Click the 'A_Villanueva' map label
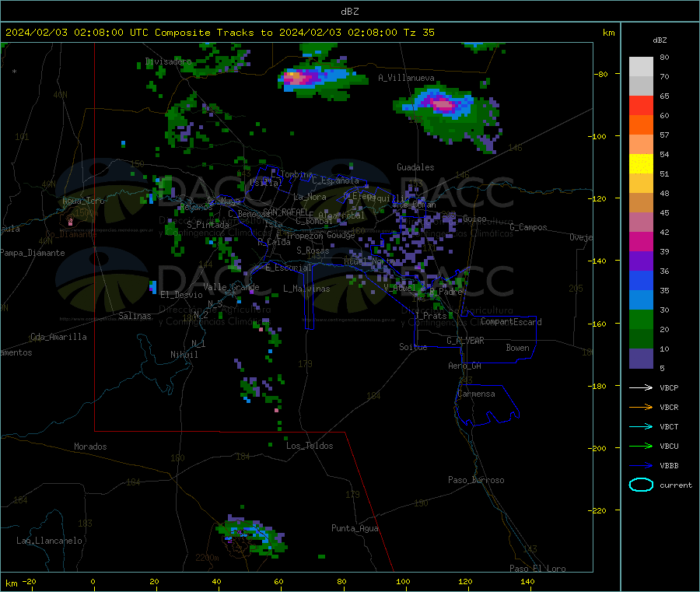The image size is (700, 592). [x=406, y=78]
